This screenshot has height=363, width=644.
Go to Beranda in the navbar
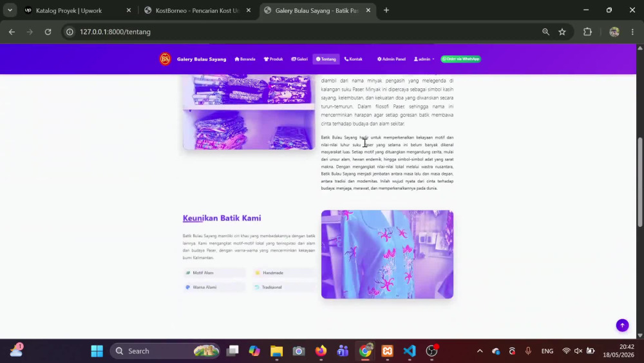tap(245, 59)
